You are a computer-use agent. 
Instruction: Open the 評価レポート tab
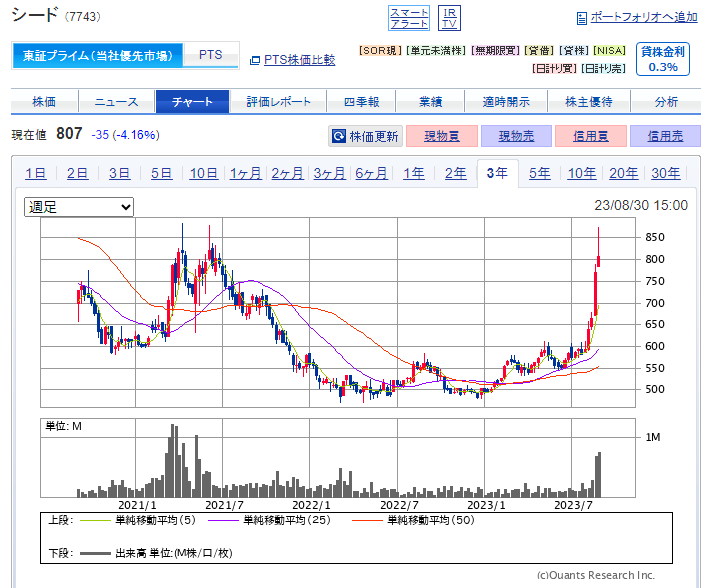pos(278,102)
